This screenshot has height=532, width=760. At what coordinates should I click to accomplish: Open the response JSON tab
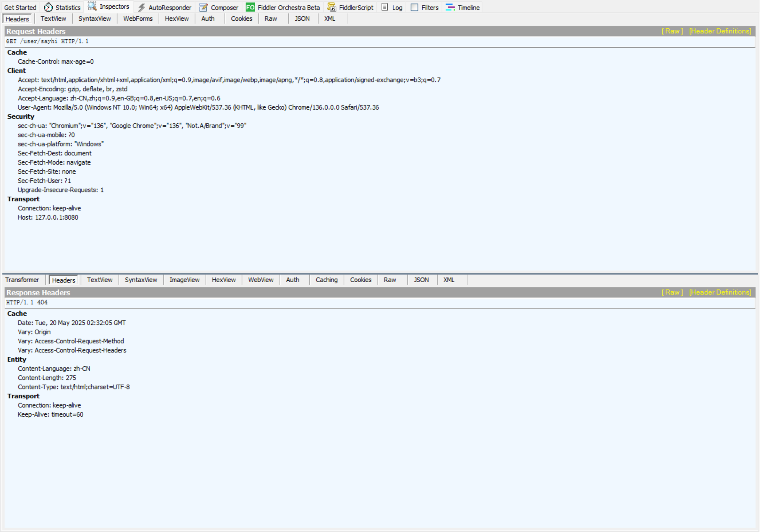tap(421, 280)
